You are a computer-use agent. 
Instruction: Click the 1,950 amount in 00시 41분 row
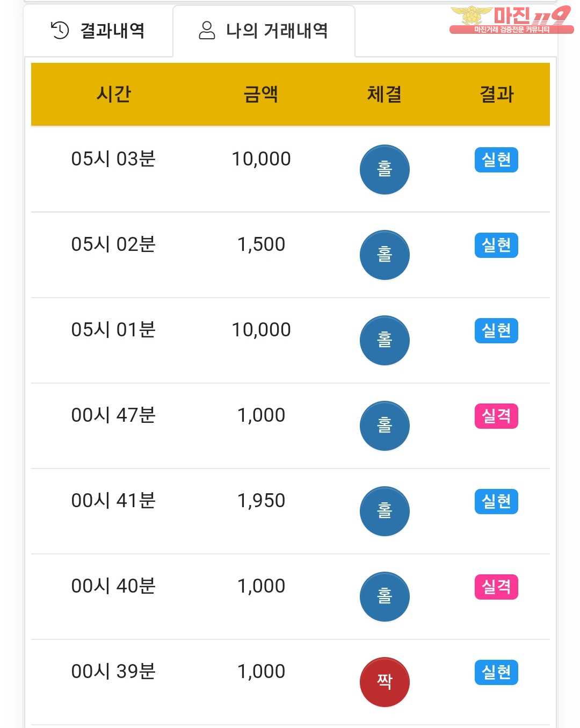pyautogui.click(x=261, y=501)
